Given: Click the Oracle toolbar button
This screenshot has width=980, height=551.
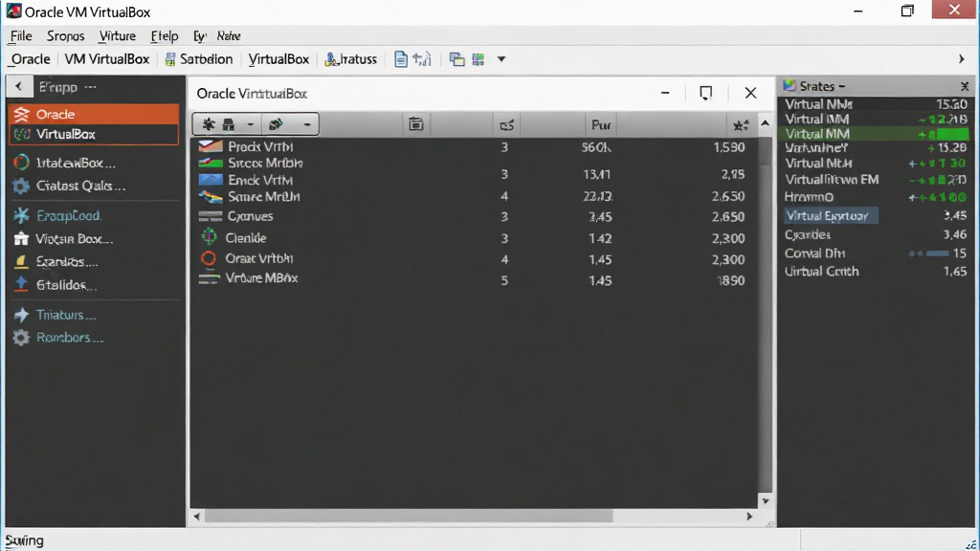Looking at the screenshot, I should tap(31, 59).
